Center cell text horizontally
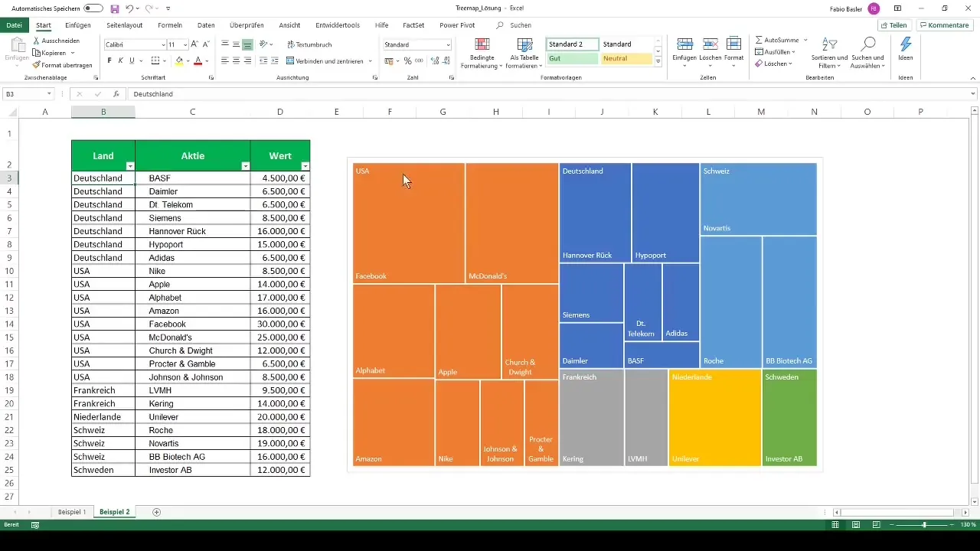Viewport: 980px width, 551px height. [237, 60]
